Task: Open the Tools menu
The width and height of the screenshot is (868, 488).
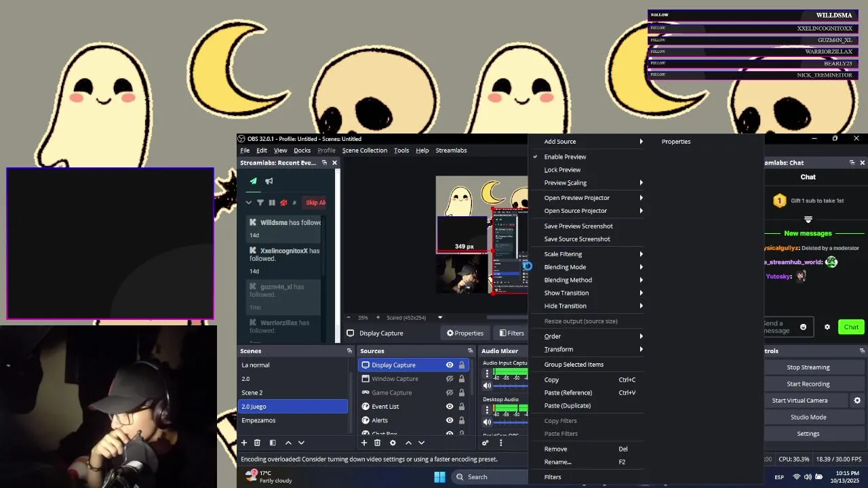Action: point(401,150)
